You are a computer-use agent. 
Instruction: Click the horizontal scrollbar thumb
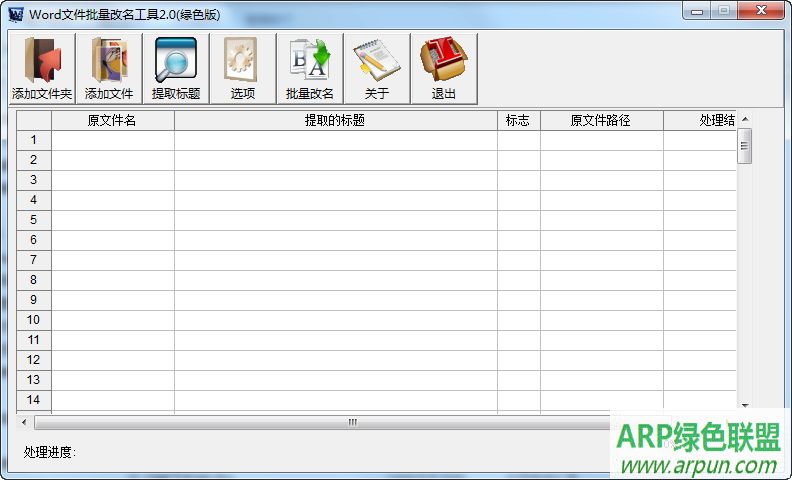tap(353, 422)
